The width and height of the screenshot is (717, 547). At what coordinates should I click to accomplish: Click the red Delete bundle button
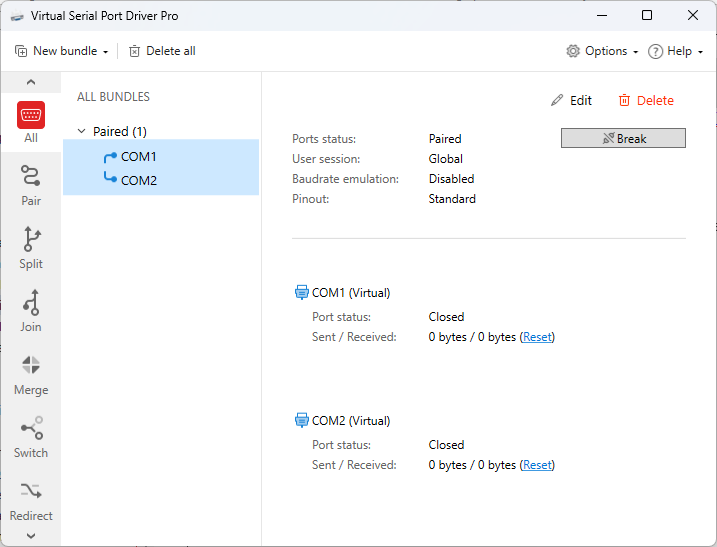646,100
